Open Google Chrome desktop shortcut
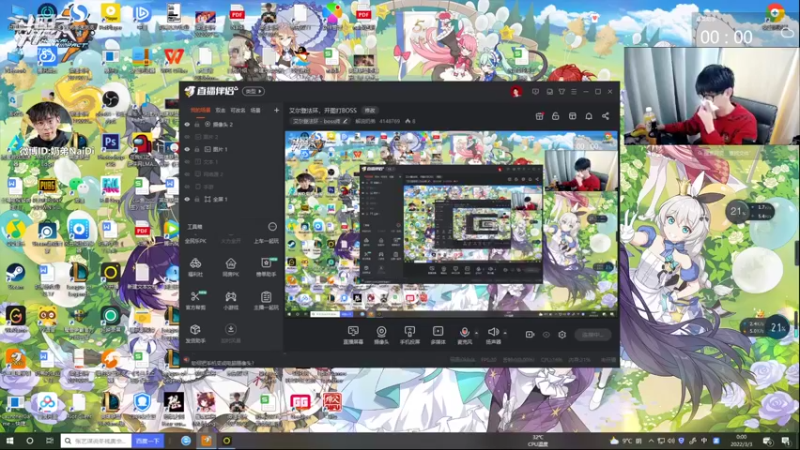 (776, 14)
